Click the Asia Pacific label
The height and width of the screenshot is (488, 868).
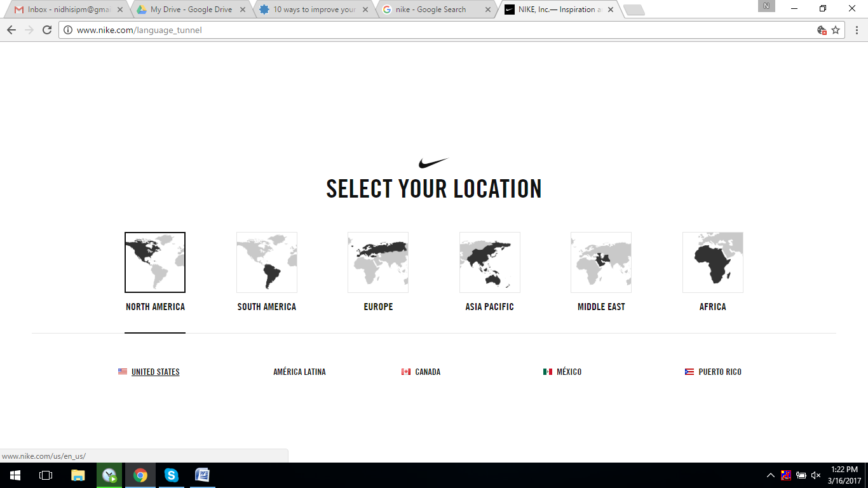pos(490,307)
